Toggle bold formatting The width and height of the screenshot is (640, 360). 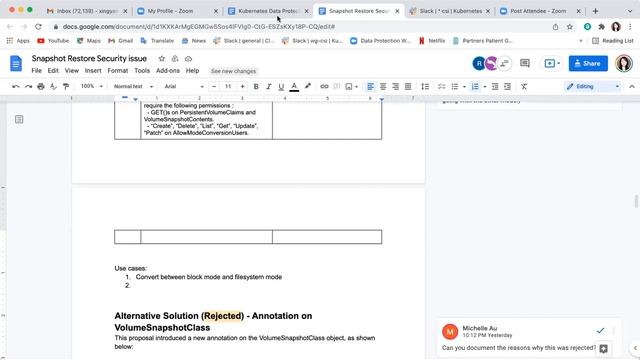click(x=256, y=87)
